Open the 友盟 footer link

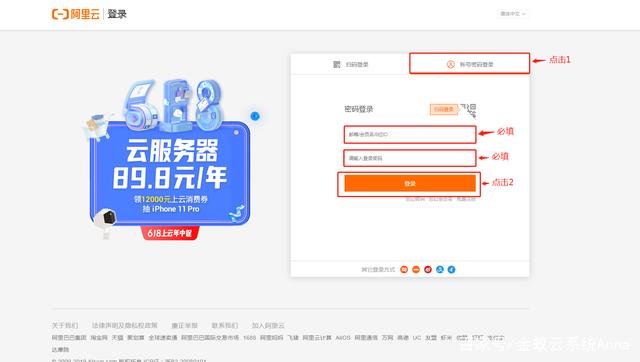click(431, 338)
